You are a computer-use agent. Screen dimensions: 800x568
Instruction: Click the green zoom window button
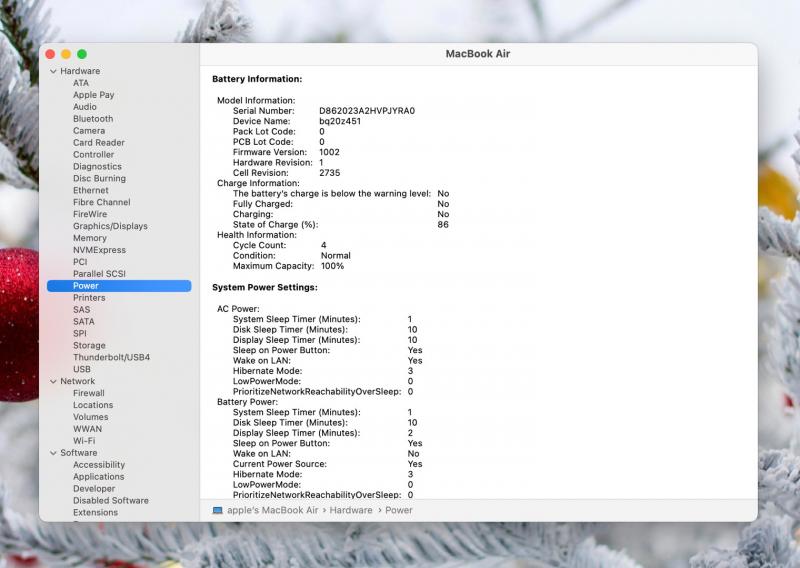pyautogui.click(x=82, y=54)
